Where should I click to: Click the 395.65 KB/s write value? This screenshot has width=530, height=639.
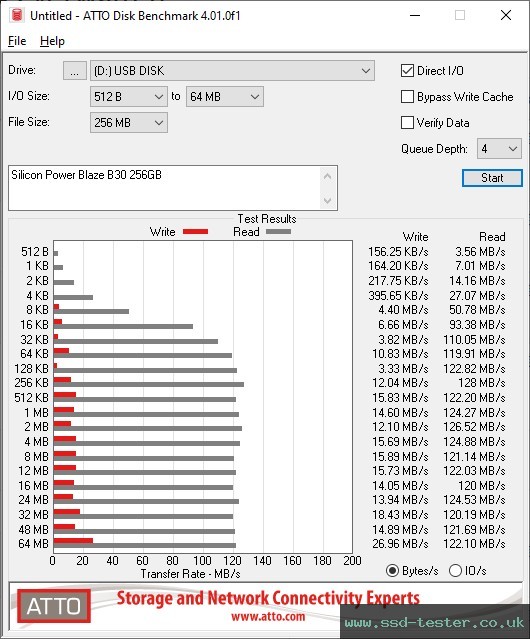point(398,296)
